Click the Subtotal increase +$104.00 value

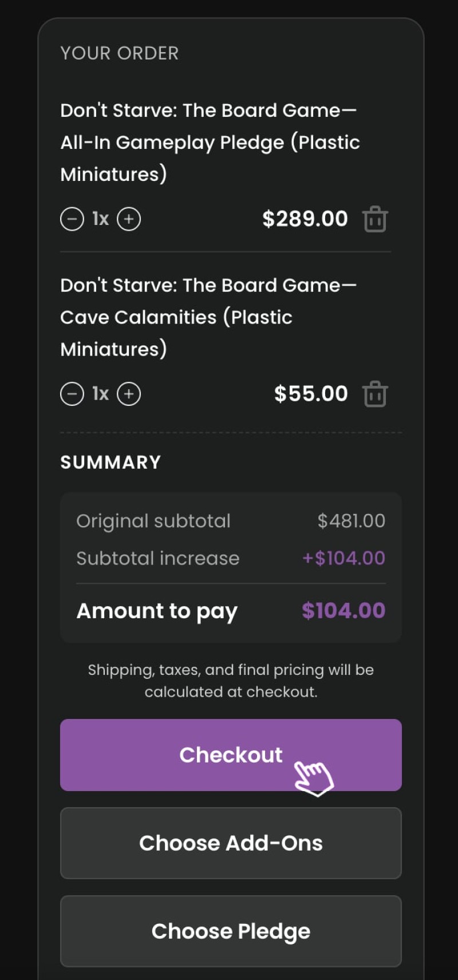[x=343, y=558]
